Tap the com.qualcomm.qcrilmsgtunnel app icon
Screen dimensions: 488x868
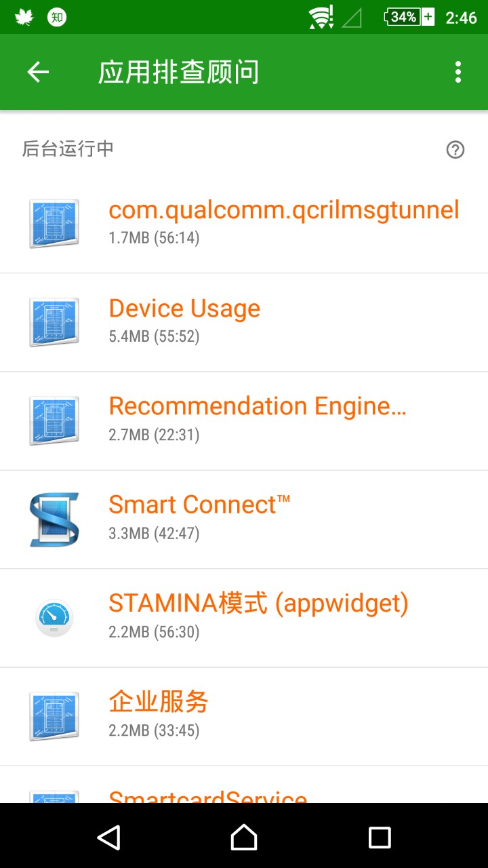pos(54,224)
